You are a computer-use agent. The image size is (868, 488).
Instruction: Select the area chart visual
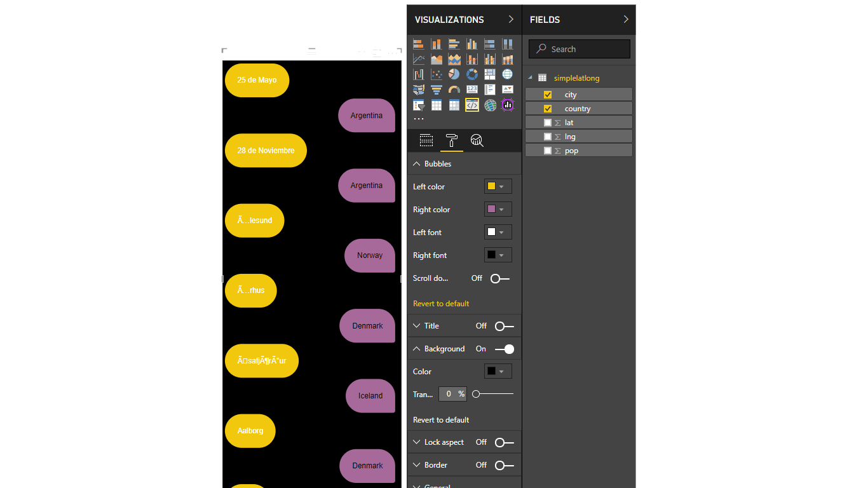click(437, 59)
